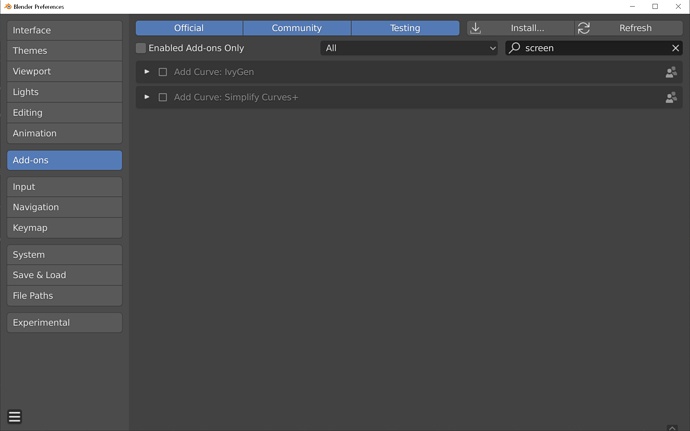Open the Save & Load section
Image resolution: width=690 pixels, height=431 pixels.
pyautogui.click(x=64, y=275)
